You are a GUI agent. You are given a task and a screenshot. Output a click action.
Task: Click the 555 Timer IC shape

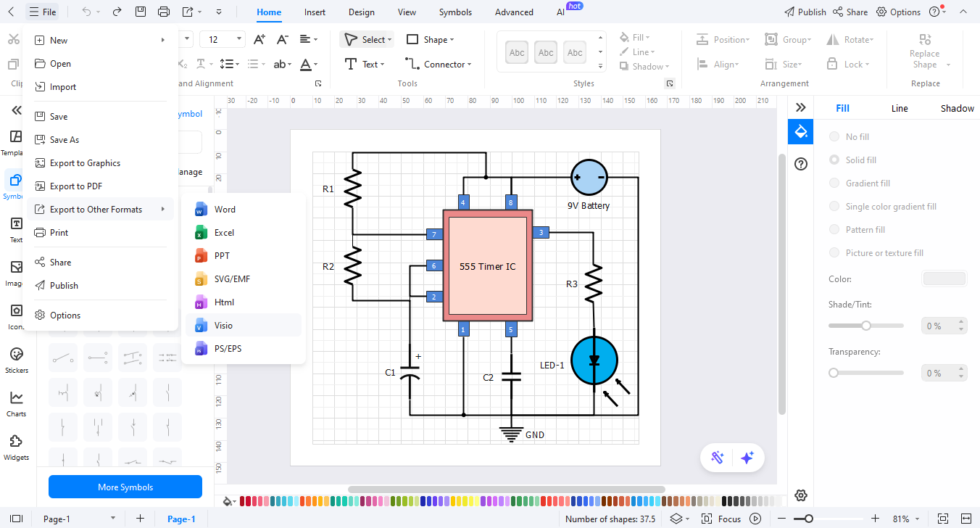pyautogui.click(x=488, y=266)
